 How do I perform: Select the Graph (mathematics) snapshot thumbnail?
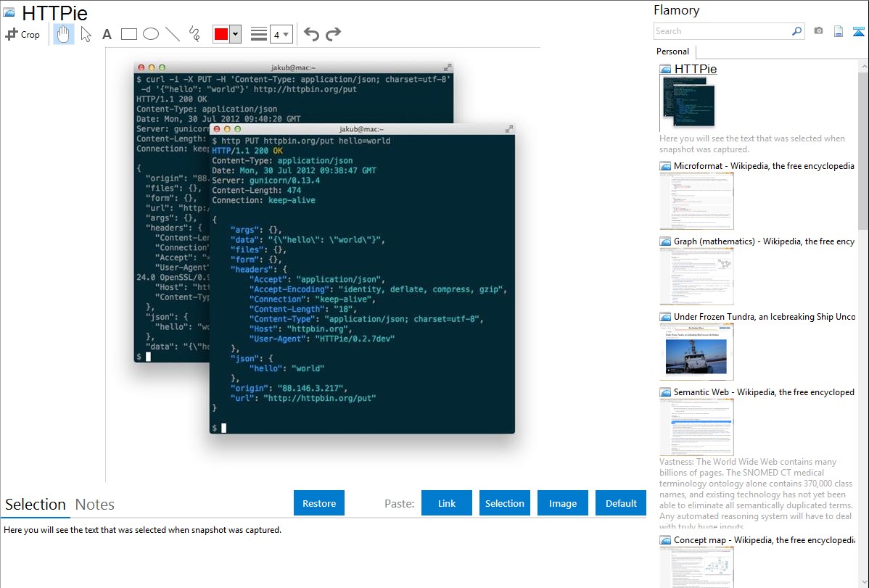696,276
